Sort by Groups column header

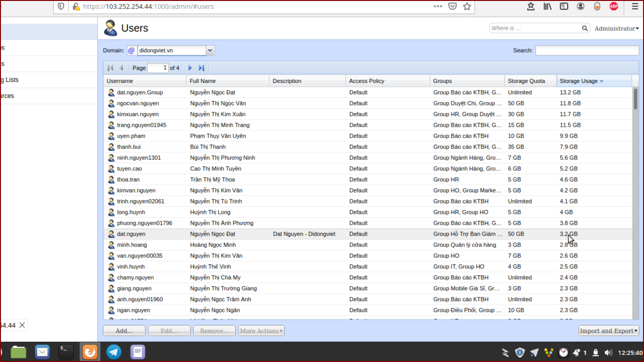coord(468,81)
